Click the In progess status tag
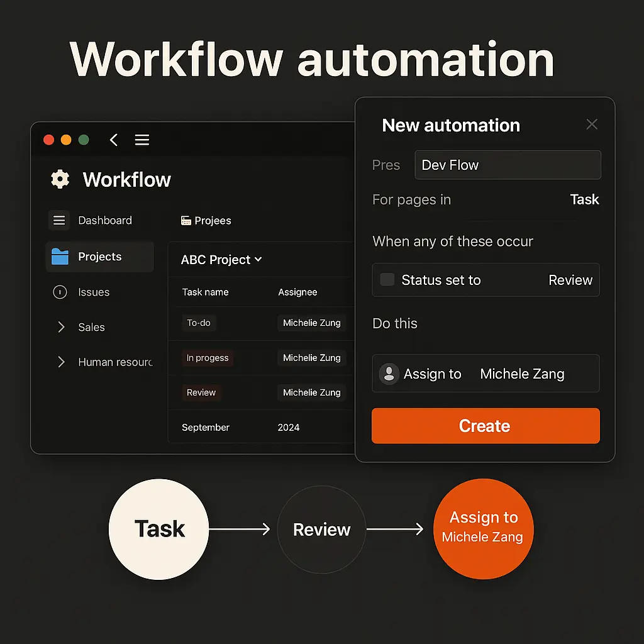Screen dimensions: 644x644 [208, 358]
